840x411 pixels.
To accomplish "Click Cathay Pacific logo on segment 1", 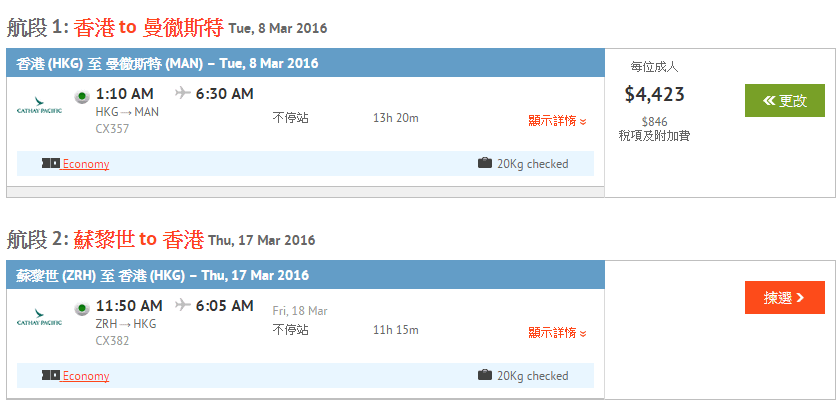I will tap(39, 104).
